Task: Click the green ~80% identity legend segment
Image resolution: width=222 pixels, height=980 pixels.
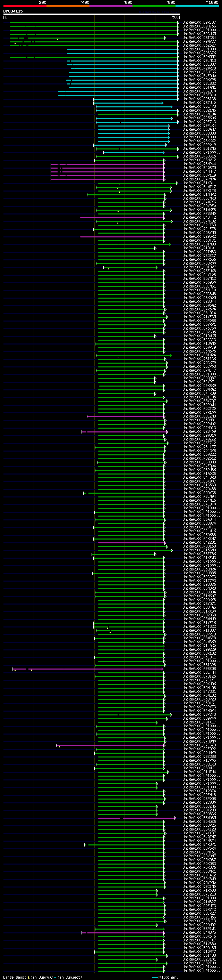Action: [154, 6]
